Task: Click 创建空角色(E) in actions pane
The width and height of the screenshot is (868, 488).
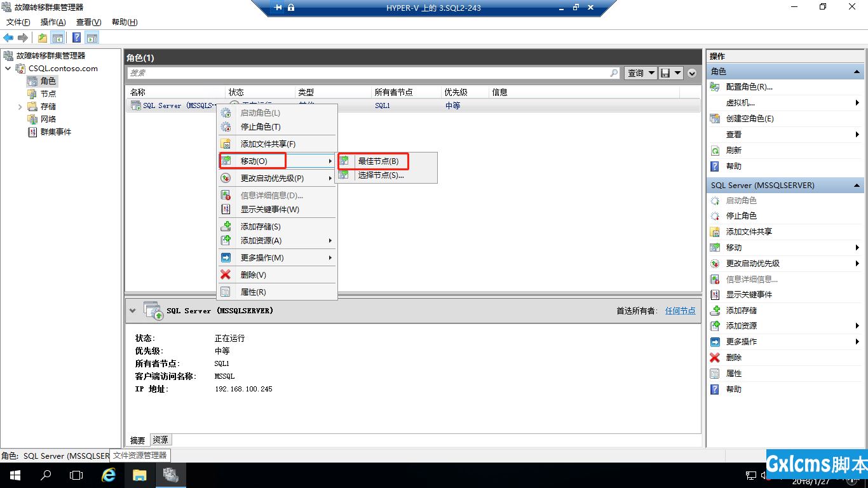Action: pyautogui.click(x=750, y=119)
